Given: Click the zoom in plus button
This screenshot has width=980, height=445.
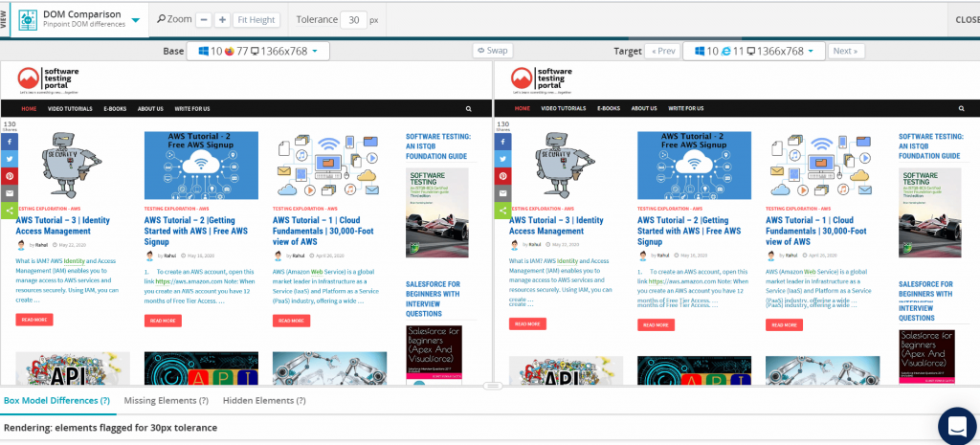Looking at the screenshot, I should point(222,19).
